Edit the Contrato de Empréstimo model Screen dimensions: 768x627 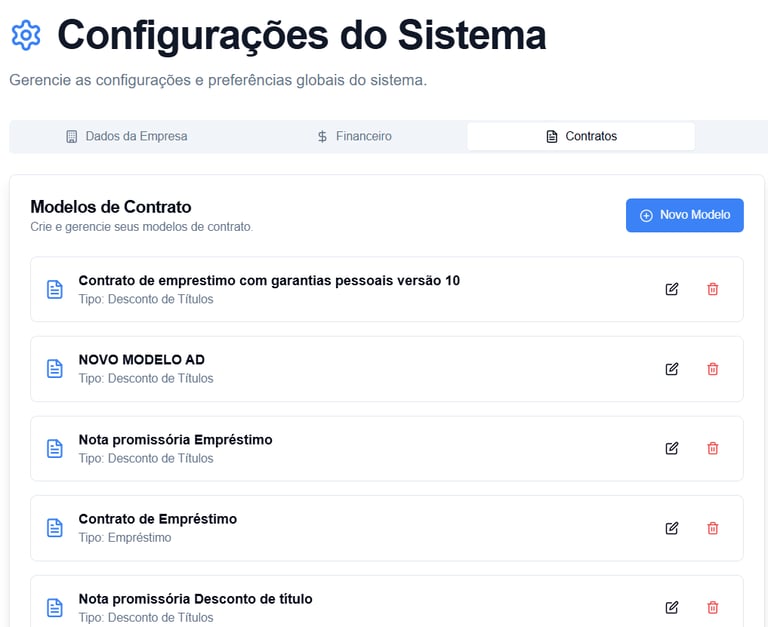[672, 528]
